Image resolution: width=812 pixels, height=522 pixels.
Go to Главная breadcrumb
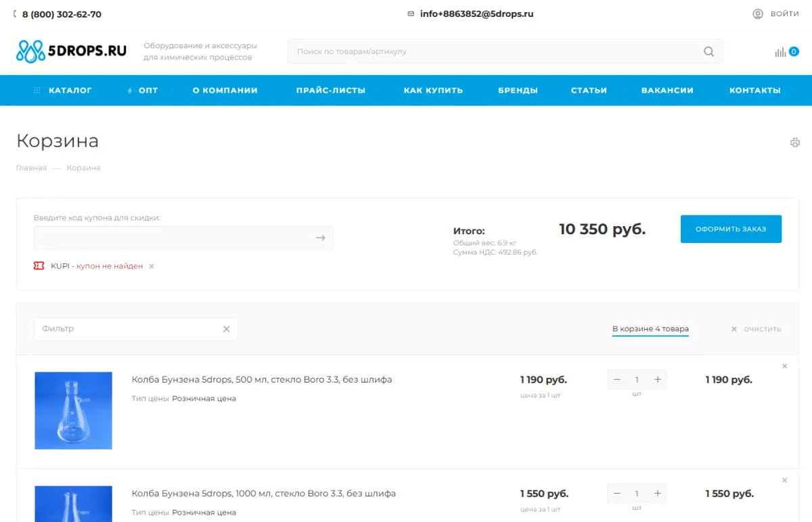tap(32, 168)
